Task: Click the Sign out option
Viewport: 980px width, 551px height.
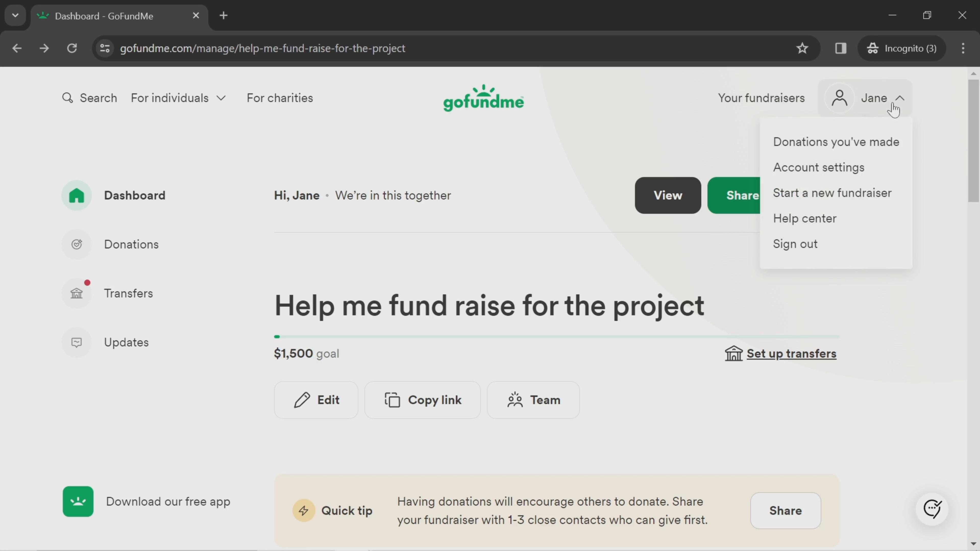Action: 795,244
